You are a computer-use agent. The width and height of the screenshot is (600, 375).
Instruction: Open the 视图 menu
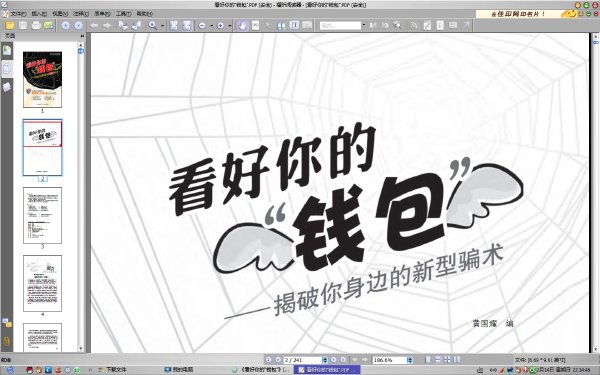tap(60, 14)
